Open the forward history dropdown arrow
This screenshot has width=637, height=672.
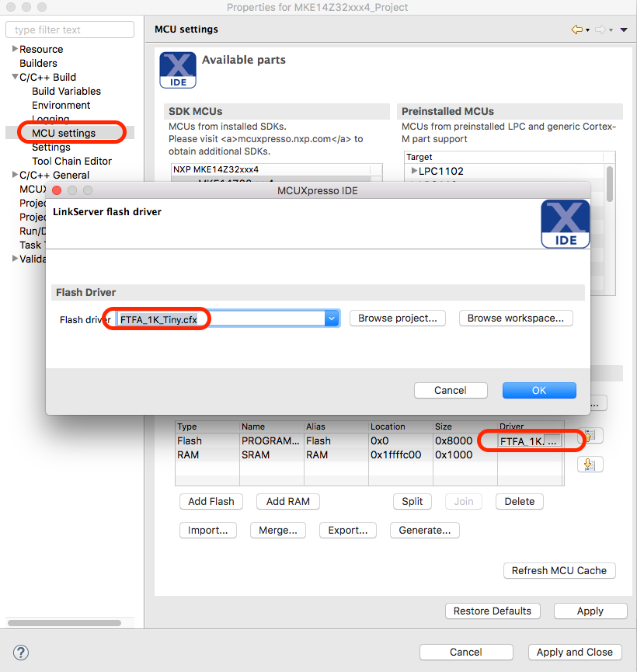pyautogui.click(x=611, y=30)
